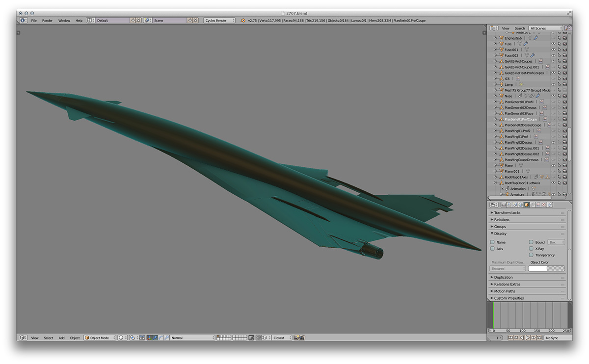
Task: Click the OpenGL render image camera icon
Action: coord(296,338)
